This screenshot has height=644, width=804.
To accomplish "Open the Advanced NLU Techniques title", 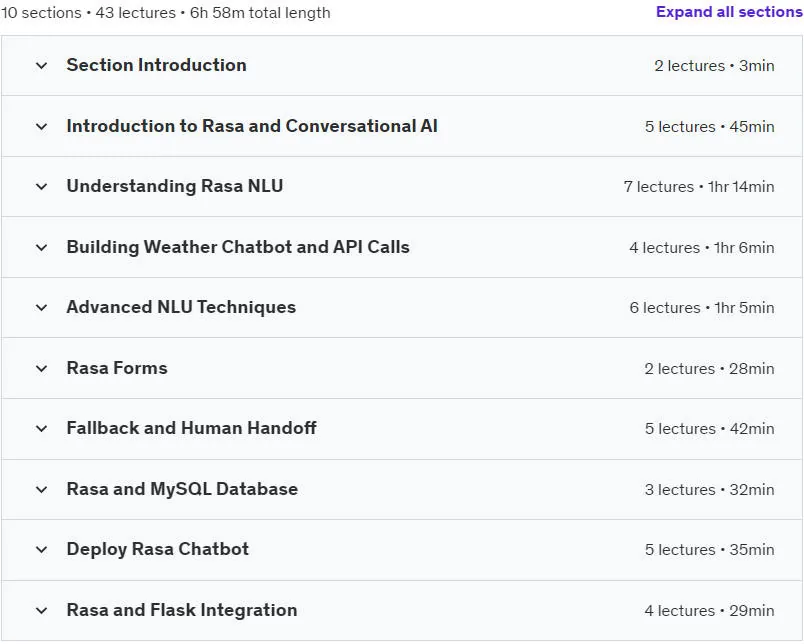I will (181, 307).
